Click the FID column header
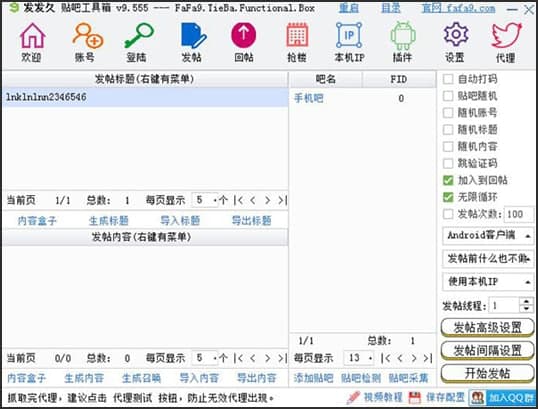 click(x=399, y=80)
